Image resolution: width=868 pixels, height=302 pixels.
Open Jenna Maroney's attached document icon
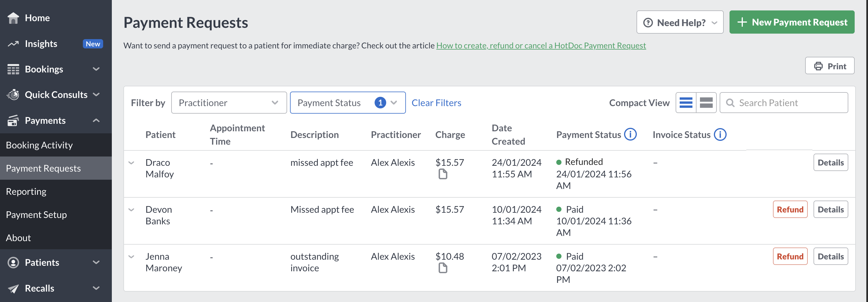tap(443, 268)
